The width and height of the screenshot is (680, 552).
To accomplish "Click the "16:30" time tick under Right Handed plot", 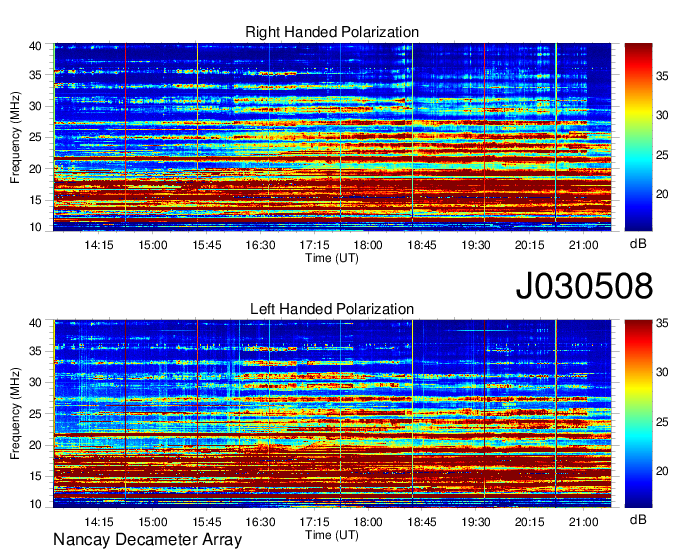I will click(260, 245).
